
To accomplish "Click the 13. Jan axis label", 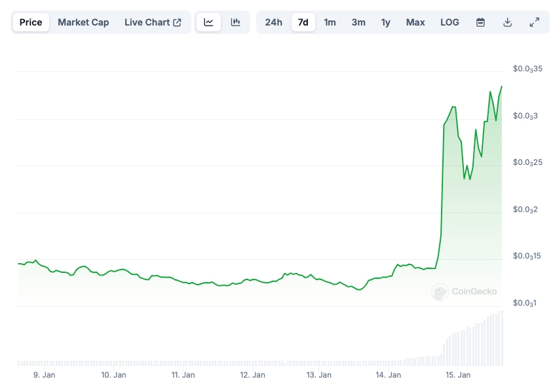I will click(319, 375).
